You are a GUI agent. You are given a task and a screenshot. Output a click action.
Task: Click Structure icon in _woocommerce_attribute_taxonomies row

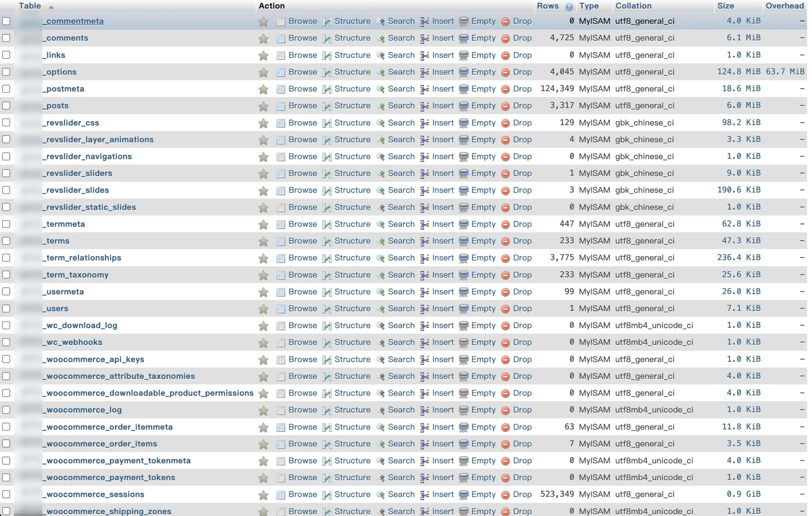327,377
